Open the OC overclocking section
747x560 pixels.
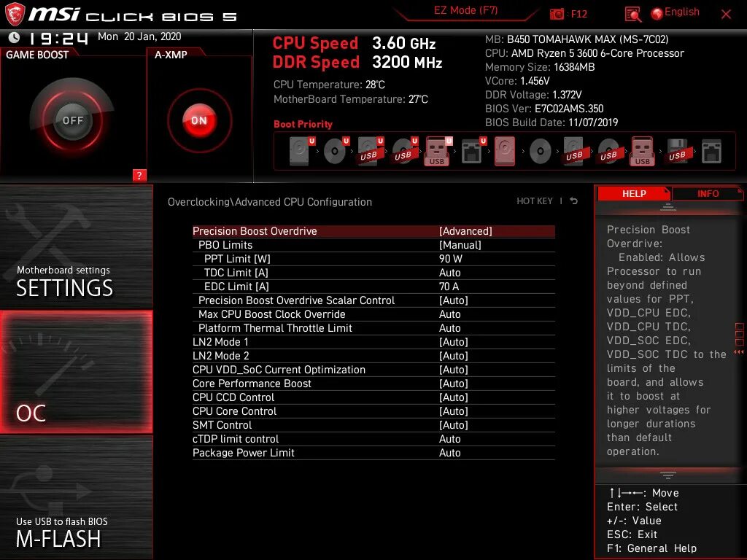[76, 372]
